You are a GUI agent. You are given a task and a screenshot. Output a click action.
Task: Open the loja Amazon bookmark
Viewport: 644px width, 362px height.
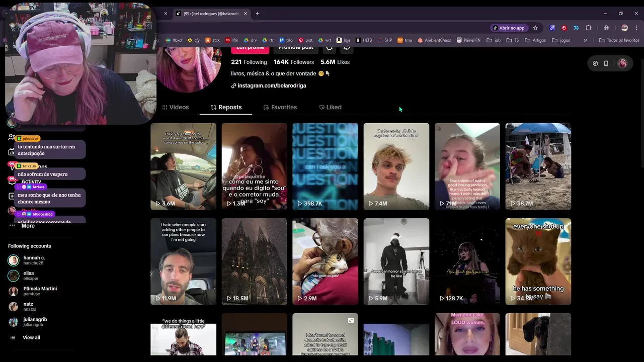point(343,40)
